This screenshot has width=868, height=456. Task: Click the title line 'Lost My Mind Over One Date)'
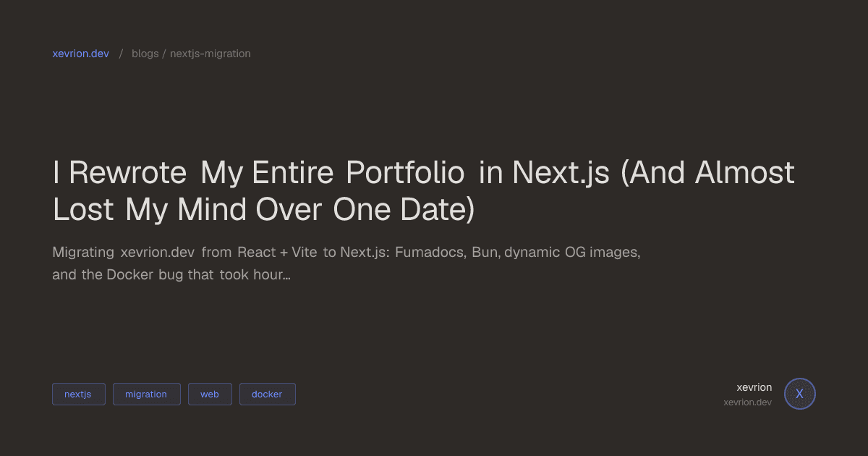pyautogui.click(x=264, y=209)
